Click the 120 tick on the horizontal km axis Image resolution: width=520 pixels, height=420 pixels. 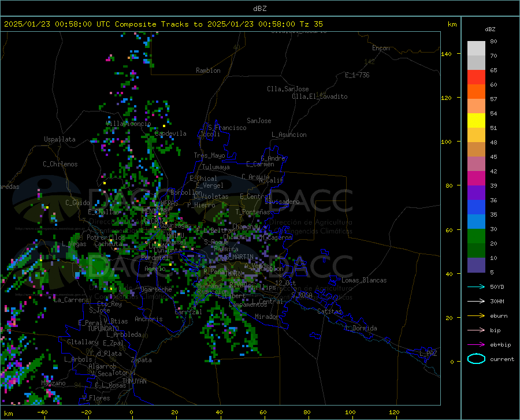click(x=394, y=412)
